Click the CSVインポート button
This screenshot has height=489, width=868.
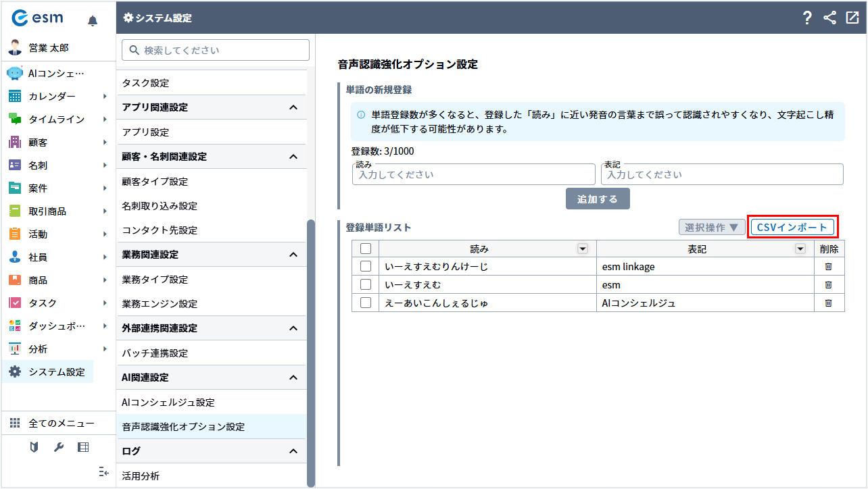[792, 228]
